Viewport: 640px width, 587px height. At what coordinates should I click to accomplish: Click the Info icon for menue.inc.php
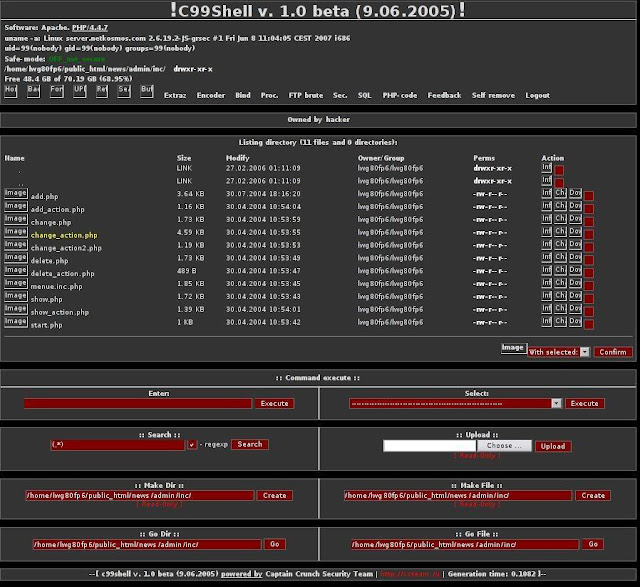(x=547, y=283)
